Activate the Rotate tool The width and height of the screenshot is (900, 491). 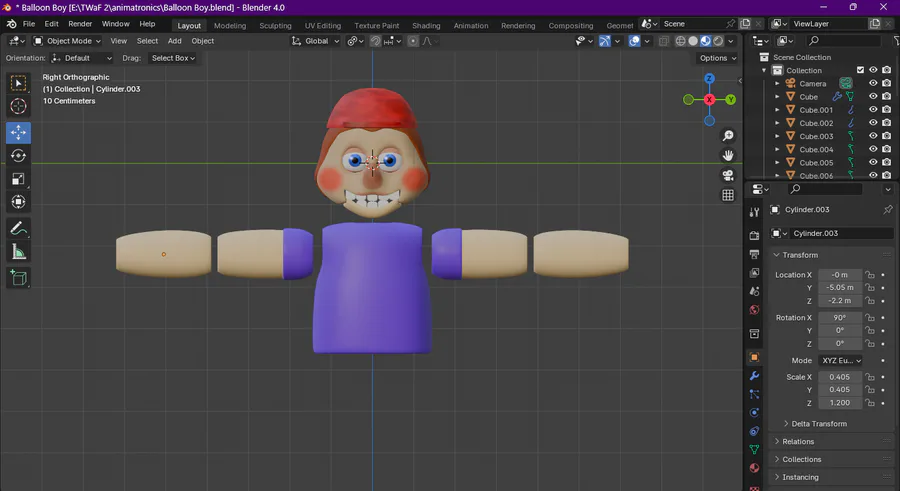(19, 155)
